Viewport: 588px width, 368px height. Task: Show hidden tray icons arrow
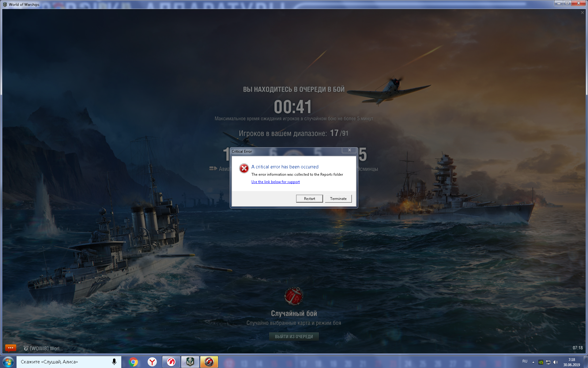[x=533, y=362]
